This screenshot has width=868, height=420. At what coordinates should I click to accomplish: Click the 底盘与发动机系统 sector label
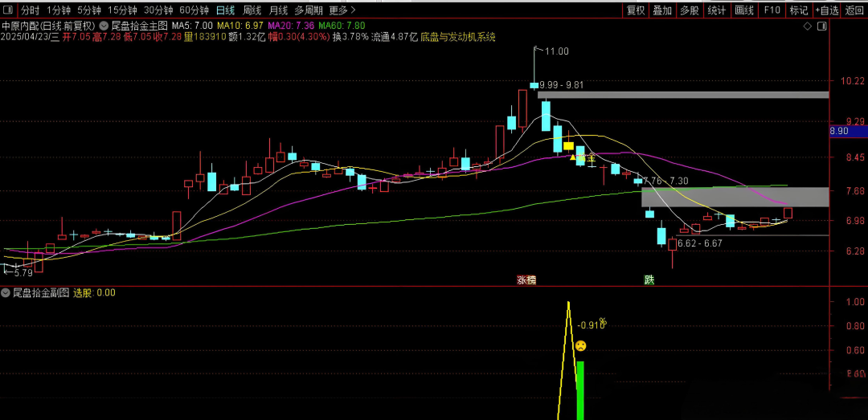[458, 37]
